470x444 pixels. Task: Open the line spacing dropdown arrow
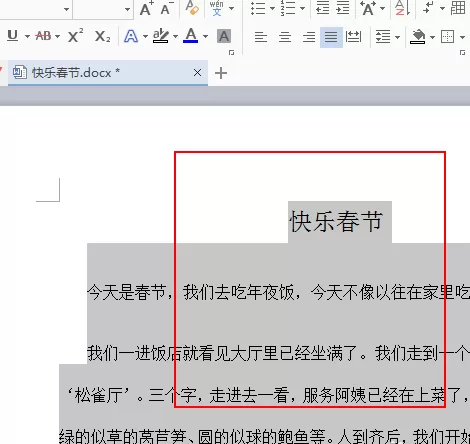pos(397,37)
